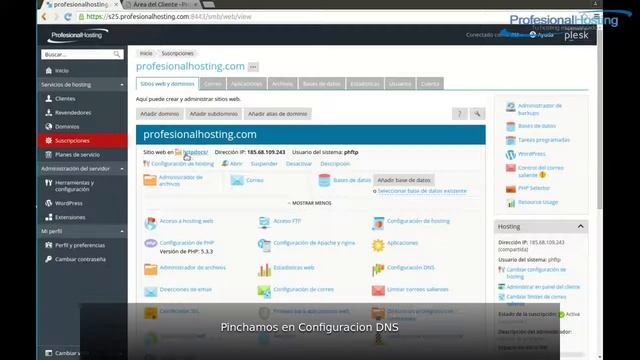This screenshot has width=640, height=360.
Task: Switch to the Correo tab
Action: 213,84
